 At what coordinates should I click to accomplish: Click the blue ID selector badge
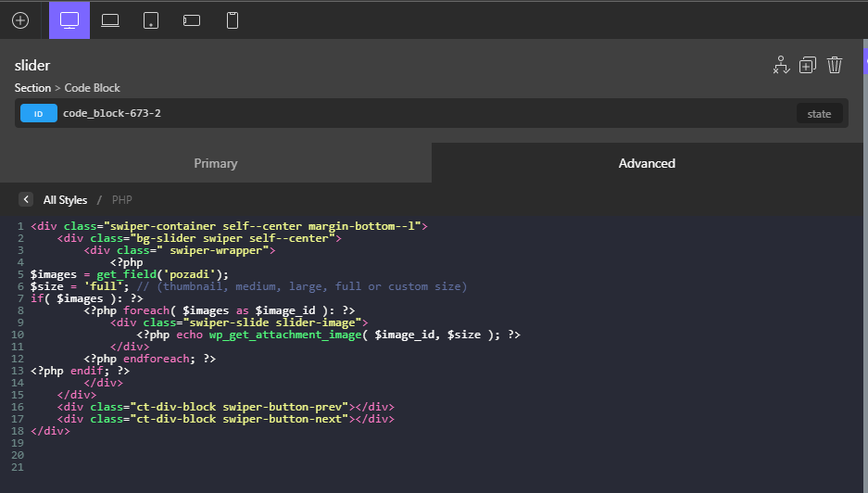39,113
